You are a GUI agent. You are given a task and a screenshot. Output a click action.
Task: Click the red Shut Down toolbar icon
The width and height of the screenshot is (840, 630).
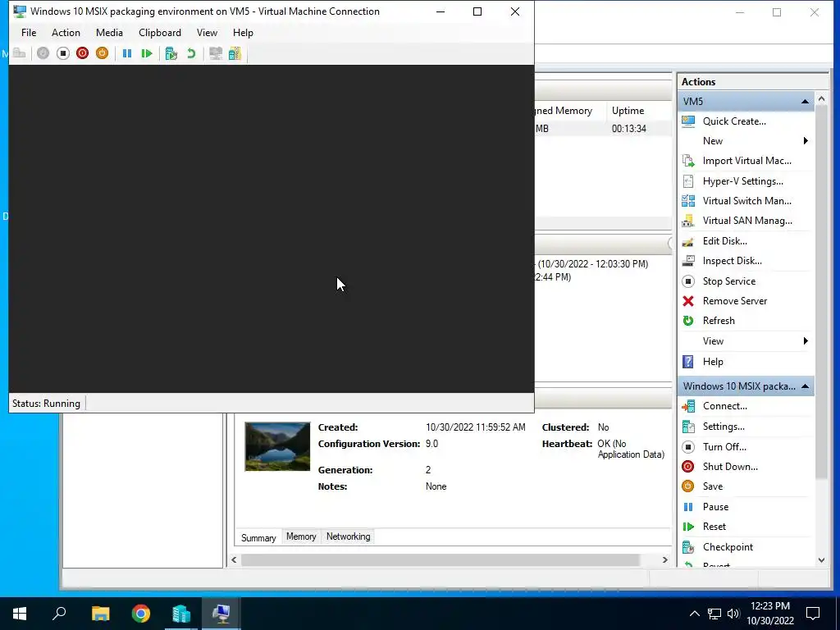82,53
